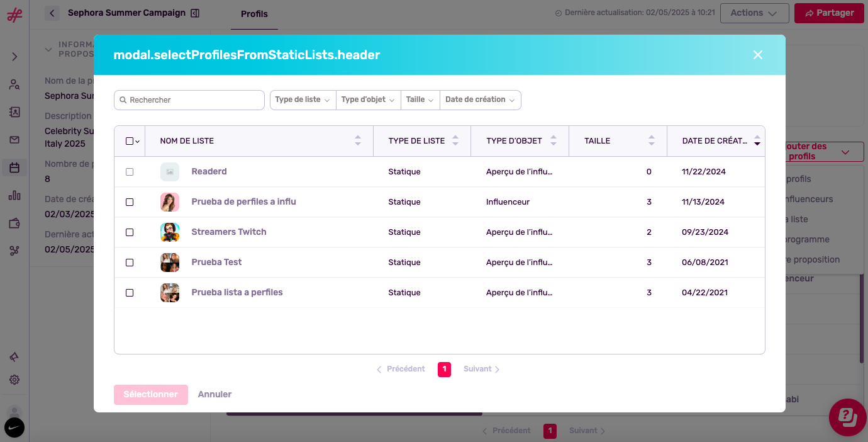Click Prueba de perfiles a influ thumbnail
The width and height of the screenshot is (868, 442).
tap(170, 202)
